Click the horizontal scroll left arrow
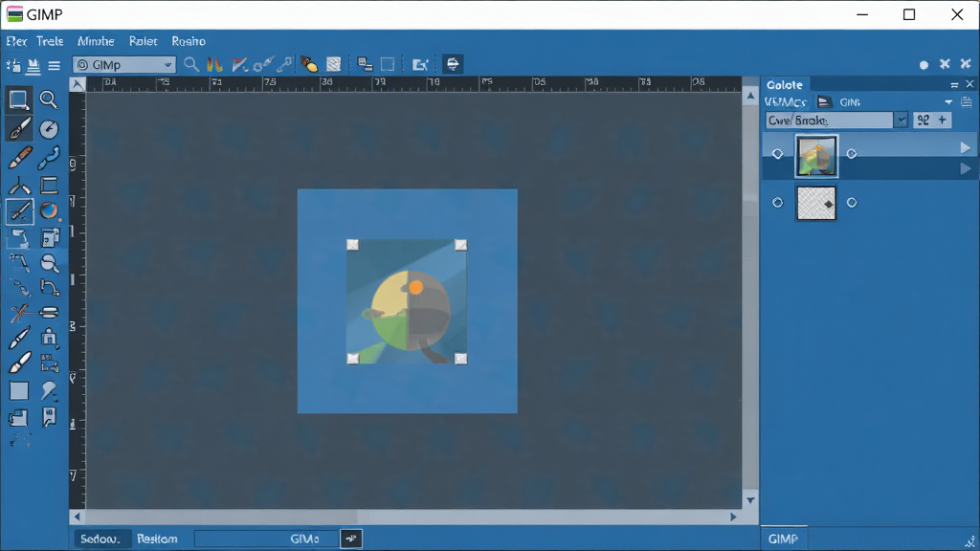 pyautogui.click(x=78, y=518)
